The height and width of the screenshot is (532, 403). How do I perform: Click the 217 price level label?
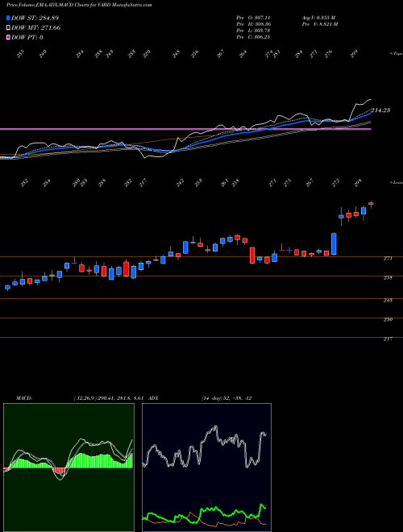(x=388, y=339)
